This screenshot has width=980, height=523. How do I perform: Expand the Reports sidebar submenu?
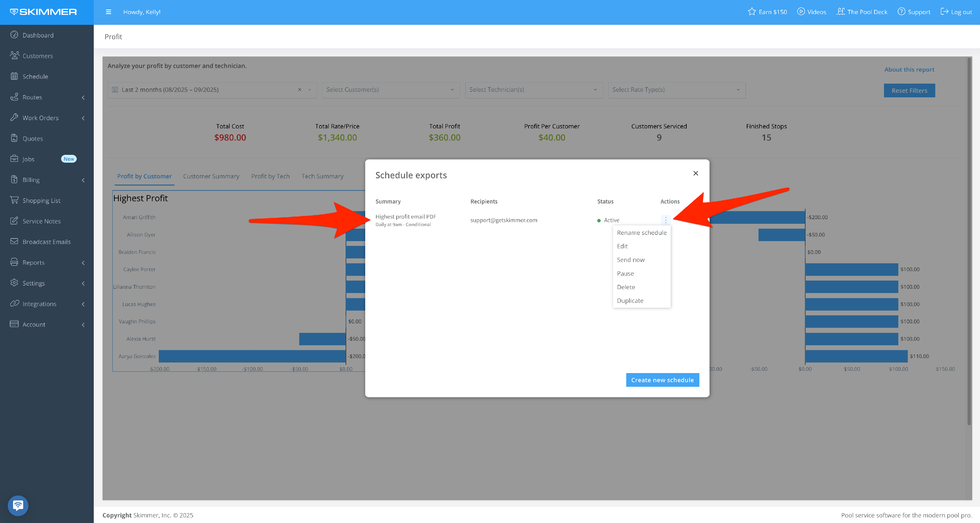(83, 262)
